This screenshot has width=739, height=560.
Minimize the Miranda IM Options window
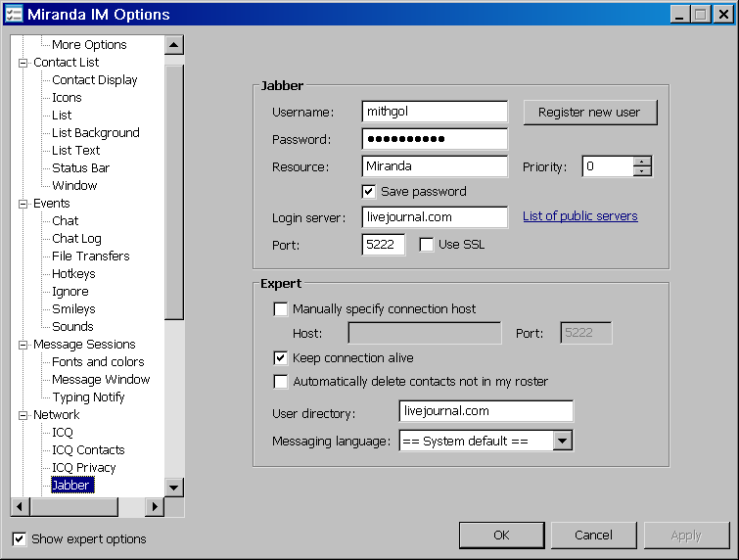[x=679, y=14]
